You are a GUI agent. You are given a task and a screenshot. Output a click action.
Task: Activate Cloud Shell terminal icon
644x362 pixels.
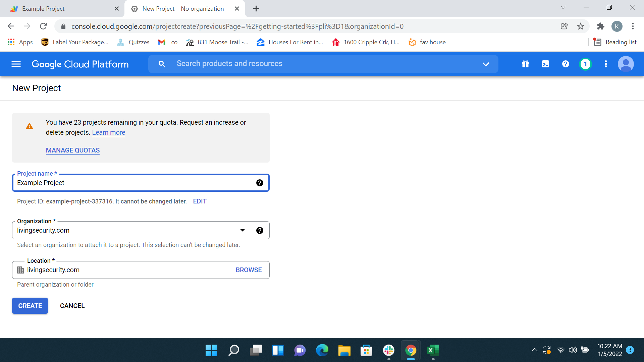click(545, 64)
